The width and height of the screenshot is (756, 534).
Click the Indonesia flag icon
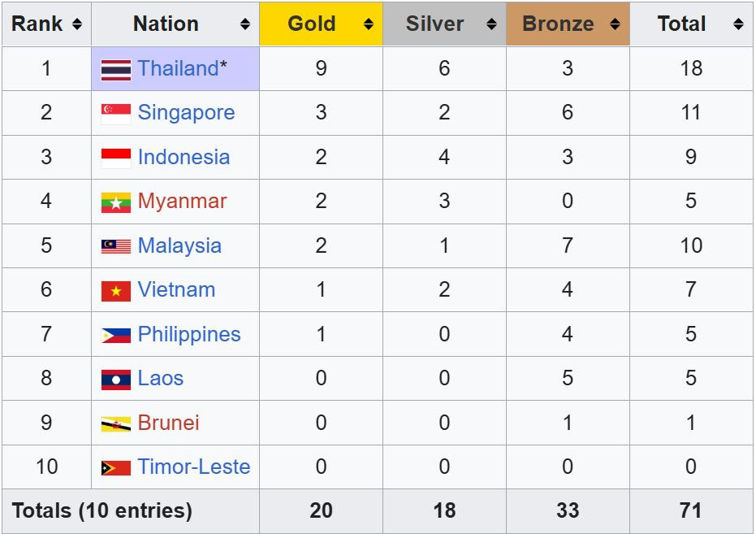[x=115, y=158]
